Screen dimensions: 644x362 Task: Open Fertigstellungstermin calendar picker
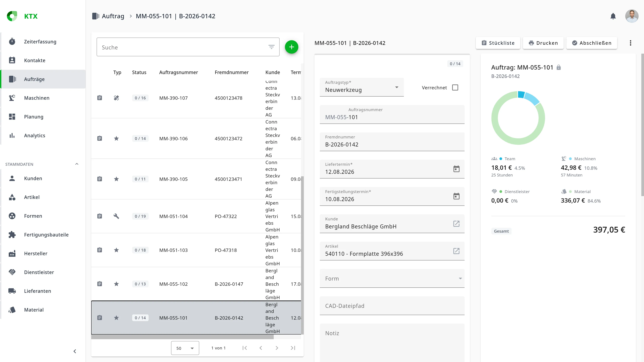[456, 196]
